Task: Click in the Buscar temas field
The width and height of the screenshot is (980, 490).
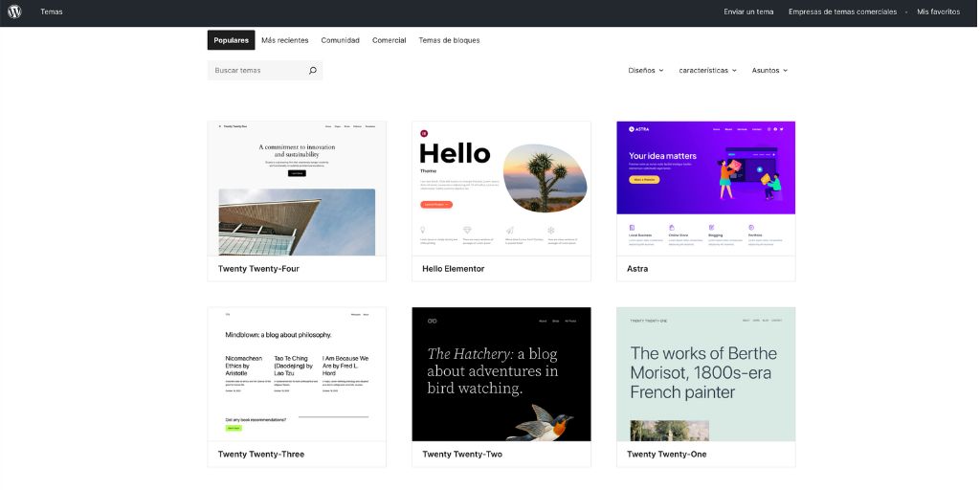Action: [x=256, y=70]
